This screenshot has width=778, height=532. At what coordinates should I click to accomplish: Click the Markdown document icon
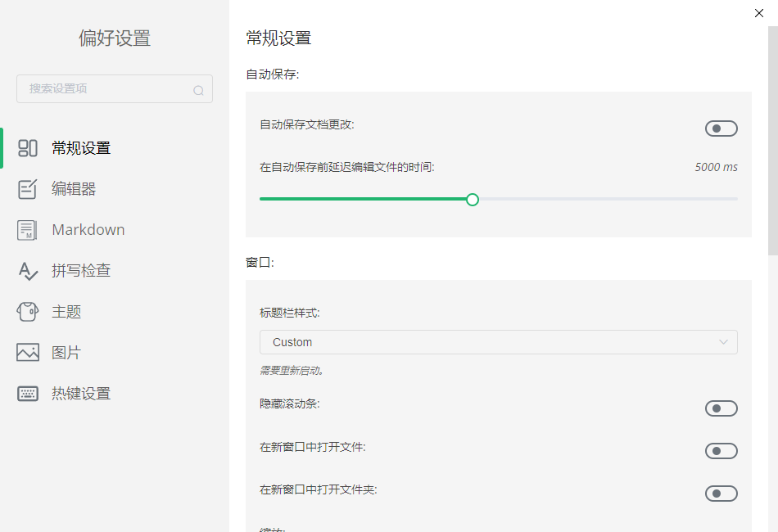(28, 230)
